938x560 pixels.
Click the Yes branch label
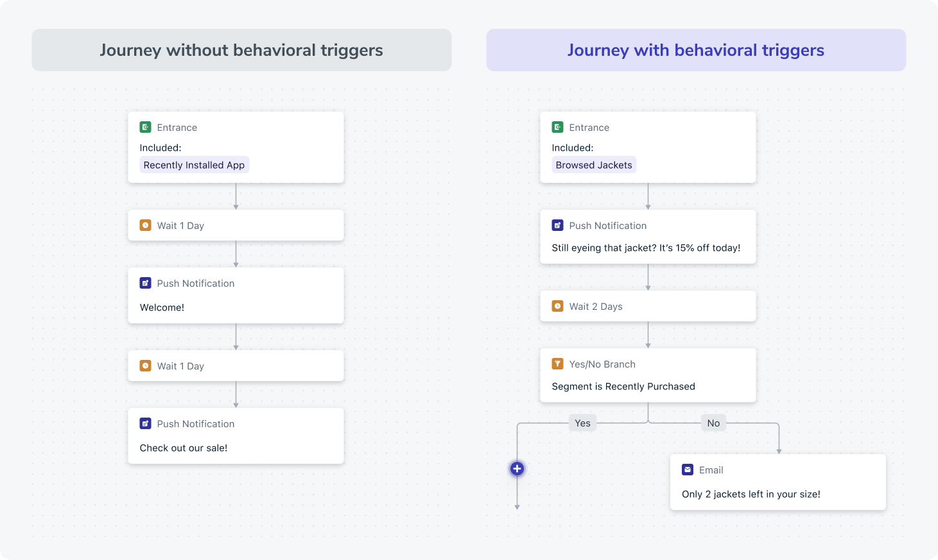pyautogui.click(x=582, y=423)
